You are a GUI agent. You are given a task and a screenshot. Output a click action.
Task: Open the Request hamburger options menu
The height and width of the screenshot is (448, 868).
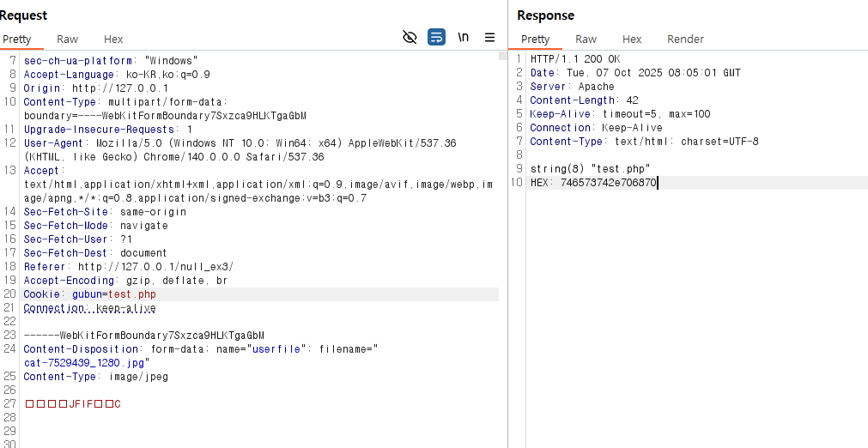click(489, 37)
